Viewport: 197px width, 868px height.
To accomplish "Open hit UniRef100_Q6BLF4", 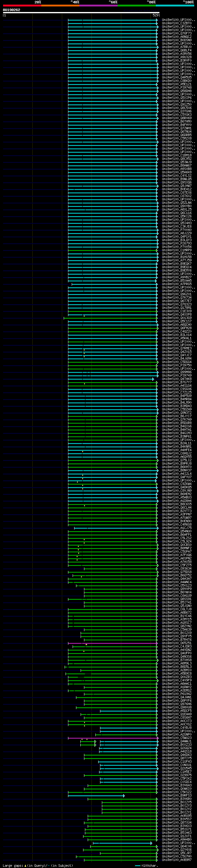I will 177,50.
